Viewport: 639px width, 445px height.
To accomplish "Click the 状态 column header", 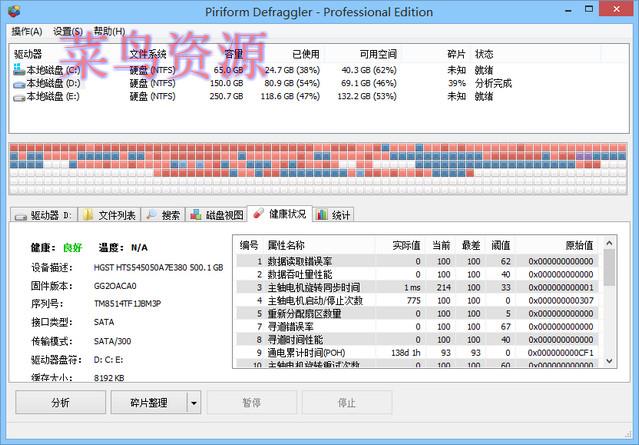I will click(x=484, y=54).
